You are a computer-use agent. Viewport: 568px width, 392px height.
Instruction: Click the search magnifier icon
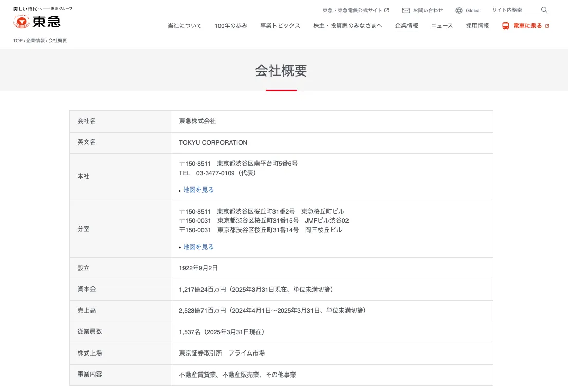[x=544, y=10]
